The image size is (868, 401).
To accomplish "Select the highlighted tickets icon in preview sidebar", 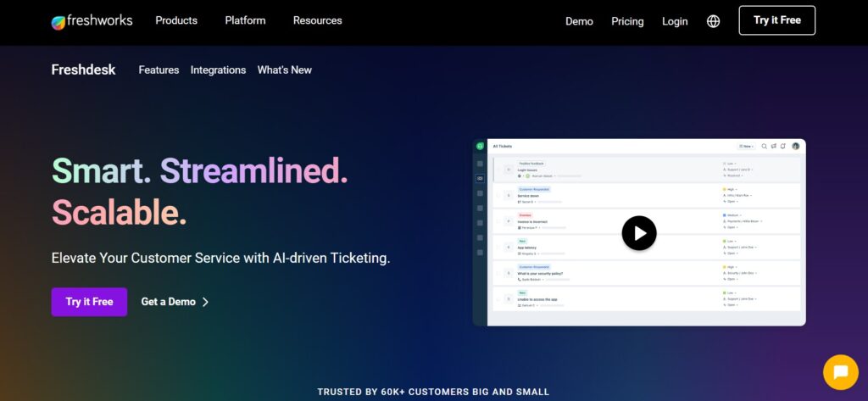I will (x=480, y=178).
